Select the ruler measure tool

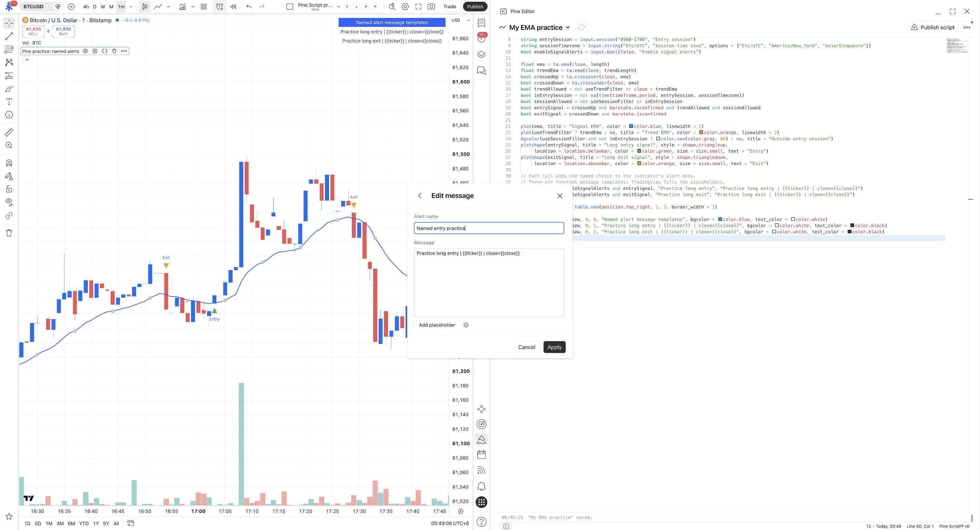[x=9, y=132]
